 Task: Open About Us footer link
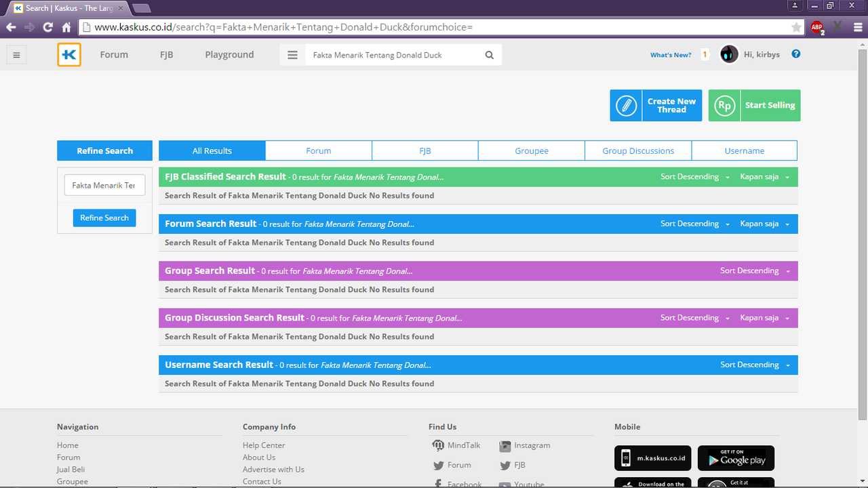[259, 457]
